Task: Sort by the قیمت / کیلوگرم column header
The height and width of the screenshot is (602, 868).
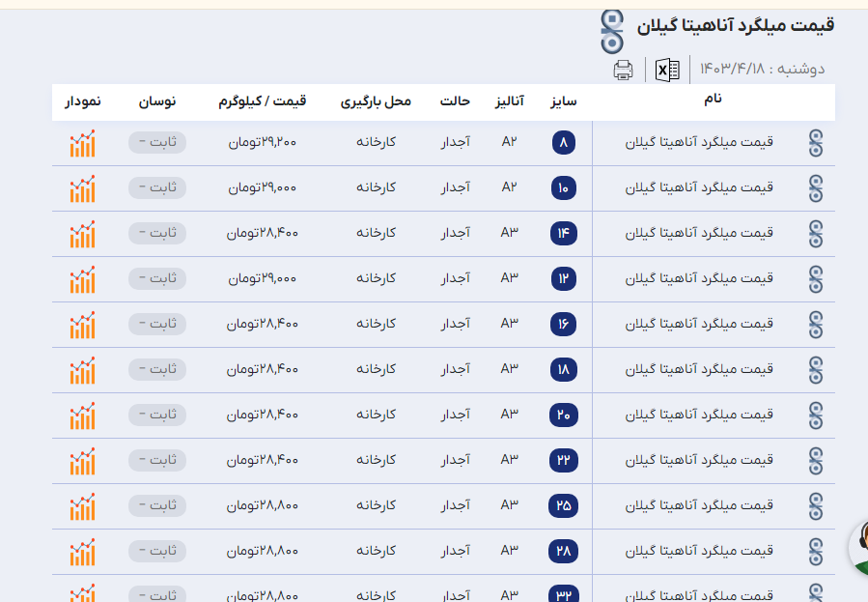Action: point(264,101)
